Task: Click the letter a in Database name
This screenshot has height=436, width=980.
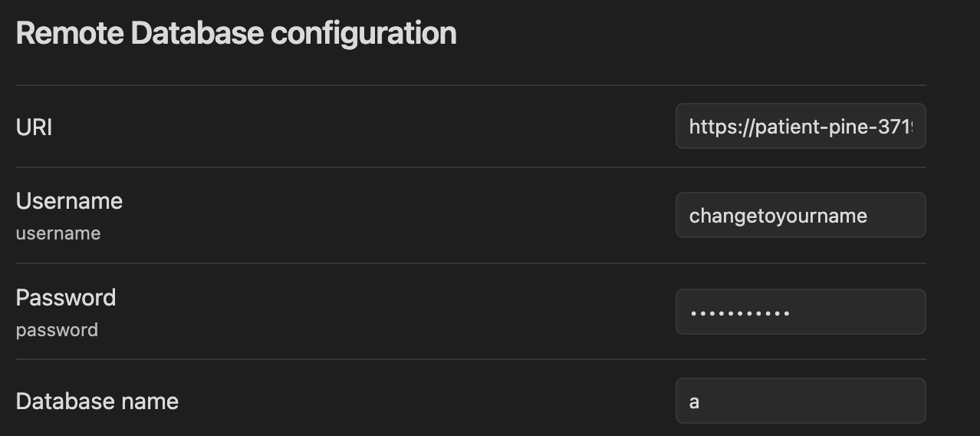Action: pyautogui.click(x=694, y=401)
